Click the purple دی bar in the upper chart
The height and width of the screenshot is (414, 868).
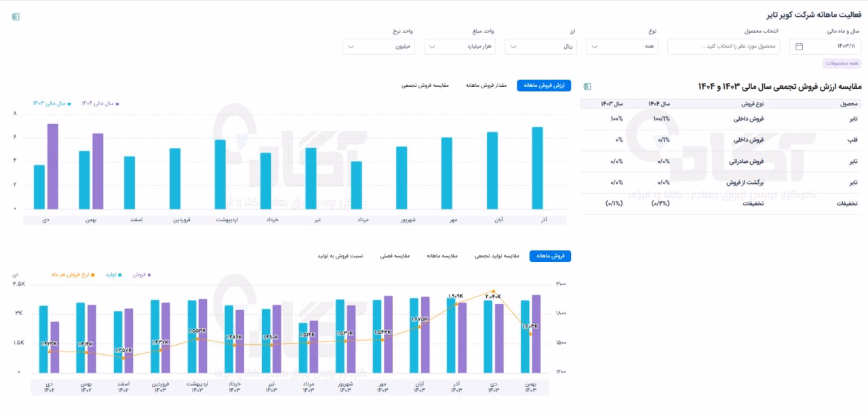(53, 166)
